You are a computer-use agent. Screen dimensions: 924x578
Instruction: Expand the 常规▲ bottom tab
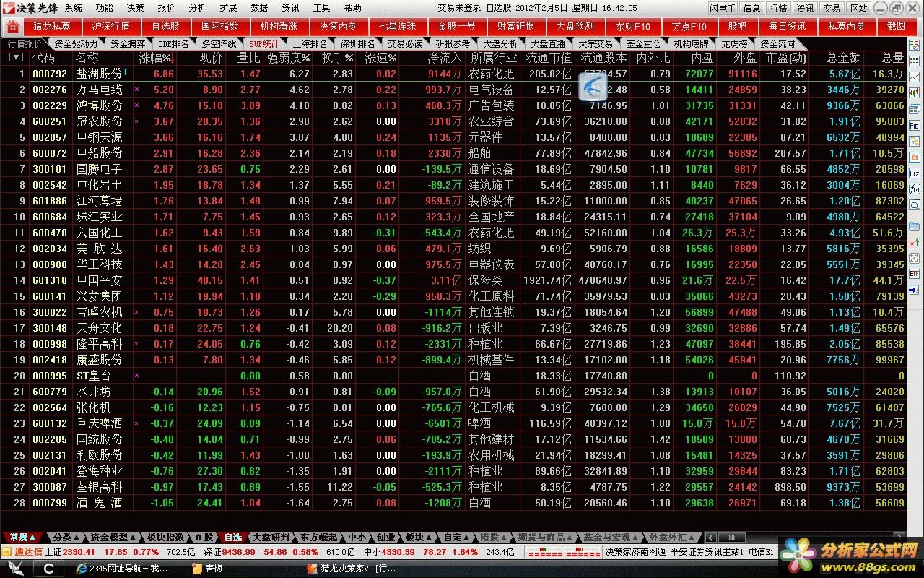coord(23,538)
